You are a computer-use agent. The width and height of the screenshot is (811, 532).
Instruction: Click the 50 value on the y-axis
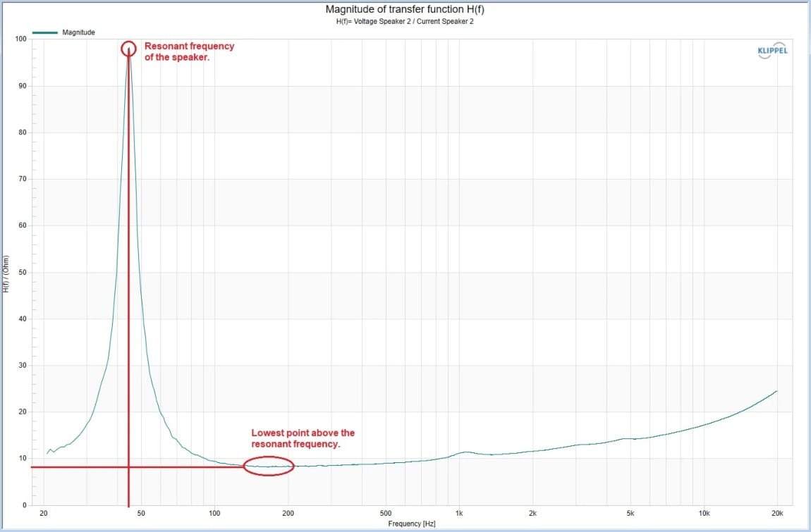pyautogui.click(x=23, y=272)
